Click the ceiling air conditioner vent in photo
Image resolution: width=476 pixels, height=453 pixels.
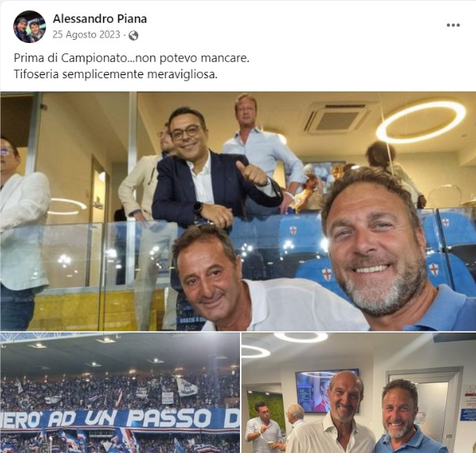coord(335,119)
